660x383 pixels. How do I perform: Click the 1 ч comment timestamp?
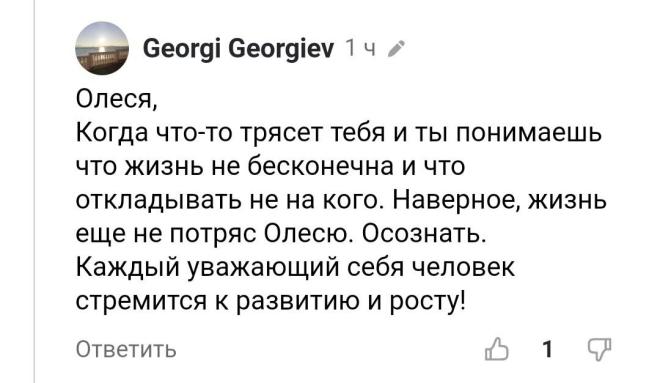360,49
